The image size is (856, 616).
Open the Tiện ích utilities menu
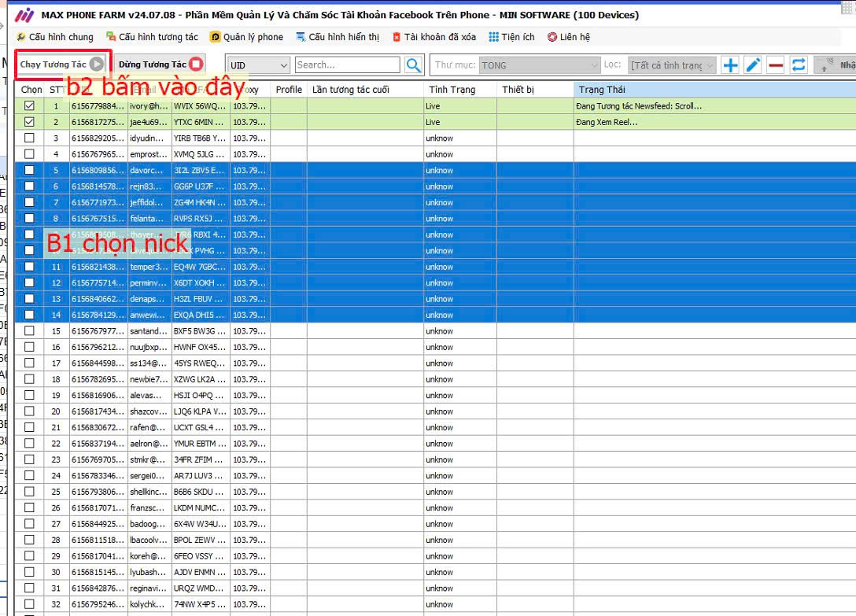coord(511,37)
